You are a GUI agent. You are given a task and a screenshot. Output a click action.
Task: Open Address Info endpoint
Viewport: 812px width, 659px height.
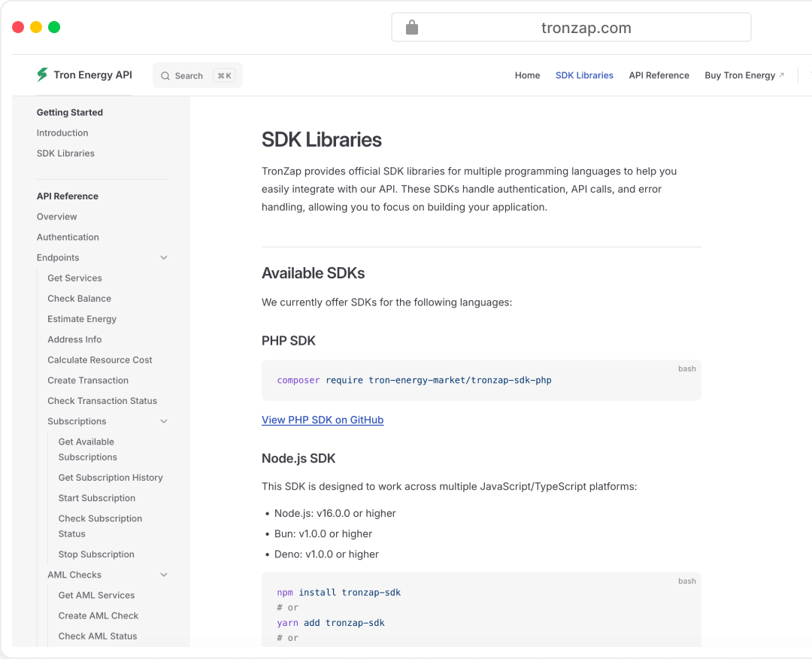(74, 339)
